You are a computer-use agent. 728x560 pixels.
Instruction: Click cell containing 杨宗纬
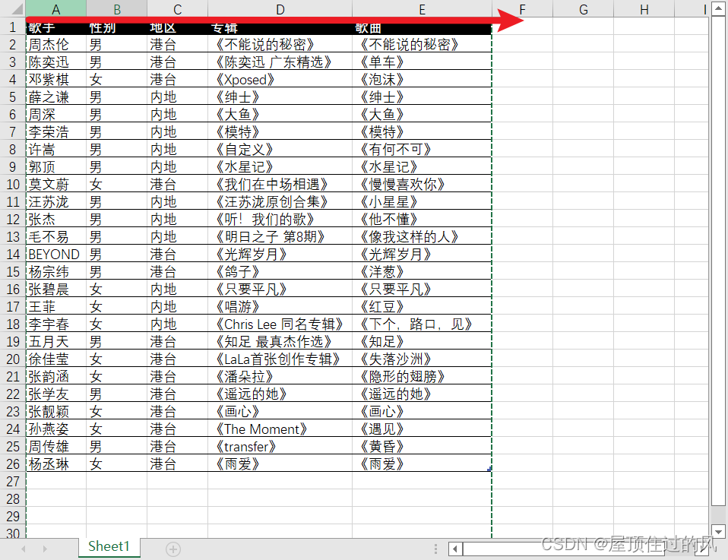coord(56,272)
